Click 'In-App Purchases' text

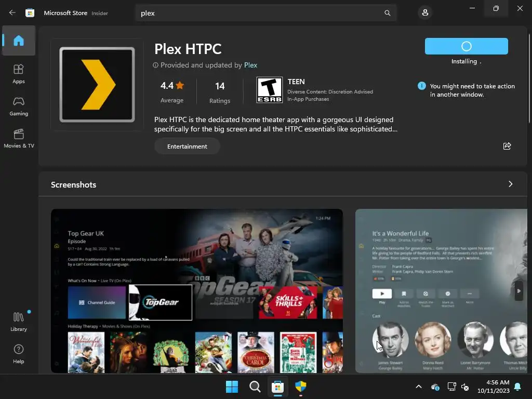click(x=308, y=99)
